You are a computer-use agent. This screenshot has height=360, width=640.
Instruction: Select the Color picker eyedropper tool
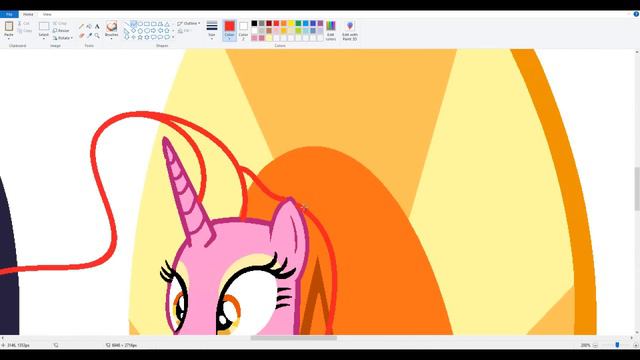click(89, 36)
